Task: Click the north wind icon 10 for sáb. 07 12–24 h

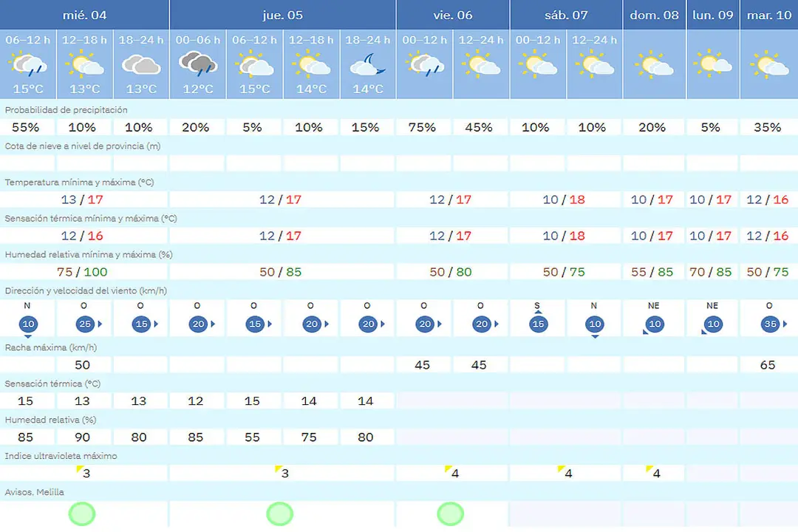Action: pos(594,326)
